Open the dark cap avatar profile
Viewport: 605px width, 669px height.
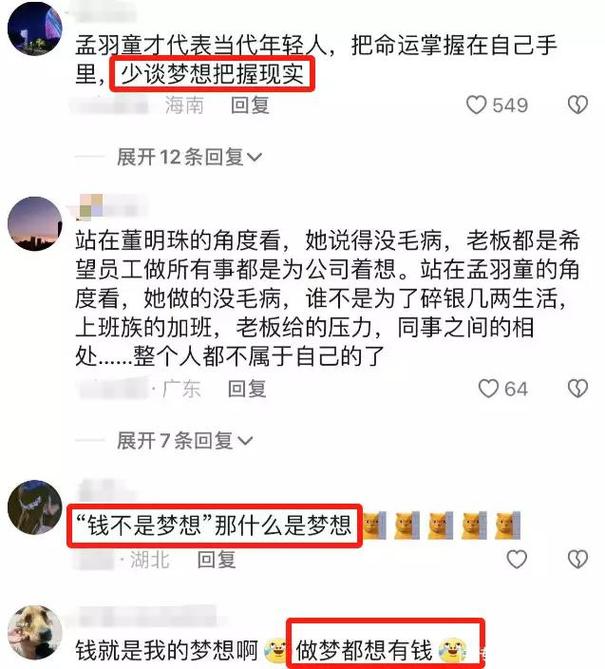(x=35, y=507)
